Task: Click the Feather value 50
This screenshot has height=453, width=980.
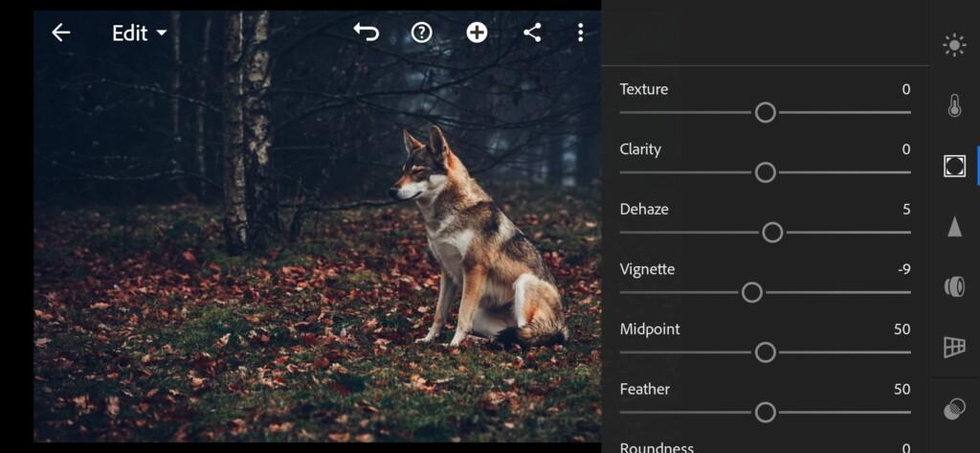Action: coord(902,389)
